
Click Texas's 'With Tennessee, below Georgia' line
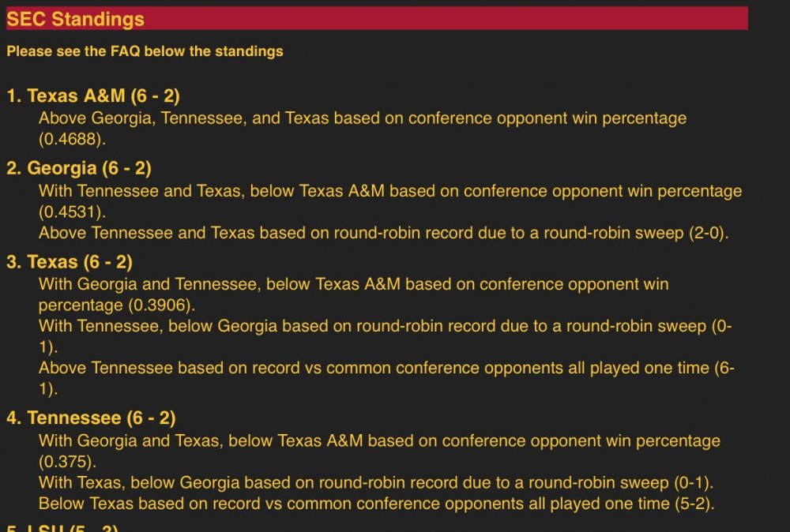pyautogui.click(x=385, y=325)
